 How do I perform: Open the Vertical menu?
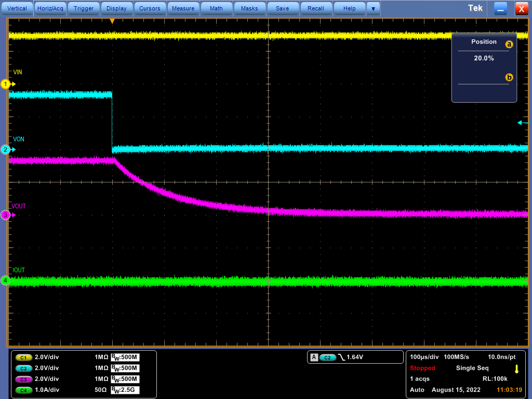click(x=17, y=8)
